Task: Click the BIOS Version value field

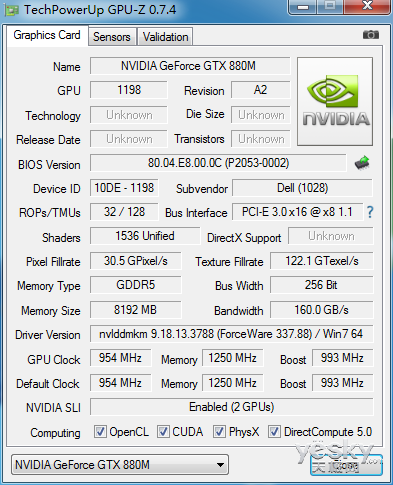Action: [218, 163]
